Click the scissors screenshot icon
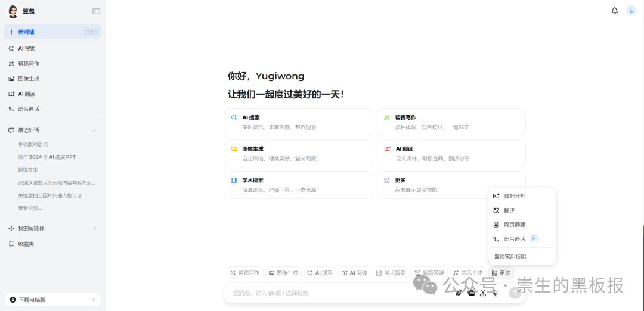Viewport: 644px width, 311px height. [x=483, y=293]
